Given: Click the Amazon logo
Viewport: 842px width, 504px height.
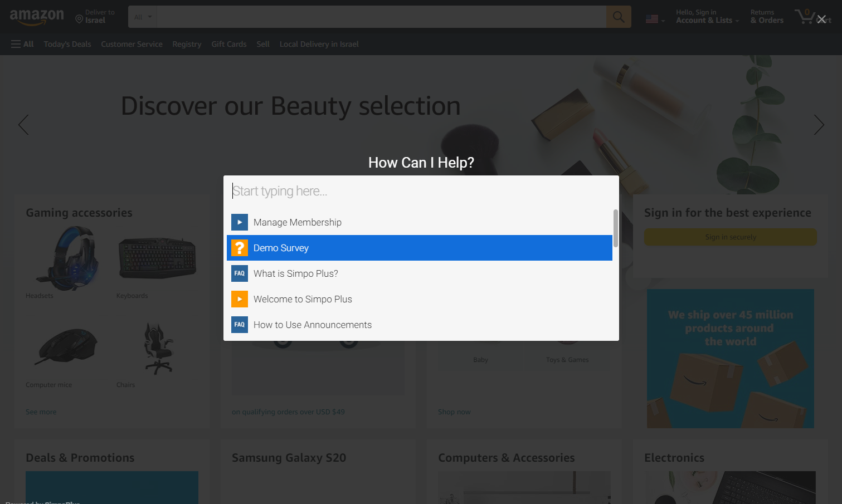Looking at the screenshot, I should 37,17.
